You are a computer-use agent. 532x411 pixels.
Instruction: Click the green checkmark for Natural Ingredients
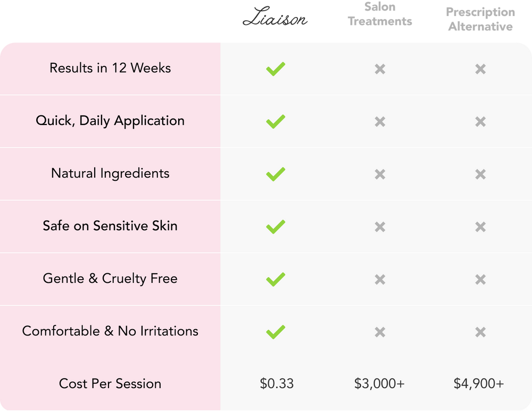pos(276,174)
